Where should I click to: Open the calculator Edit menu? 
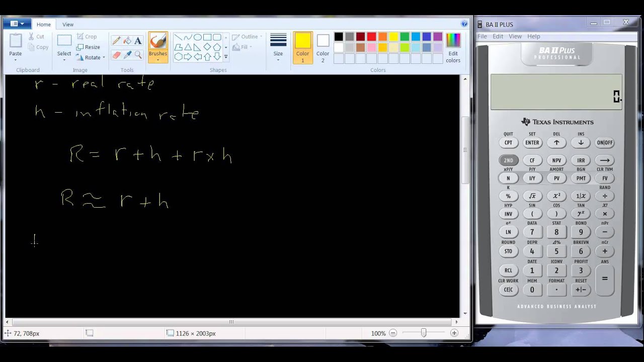[x=498, y=36]
